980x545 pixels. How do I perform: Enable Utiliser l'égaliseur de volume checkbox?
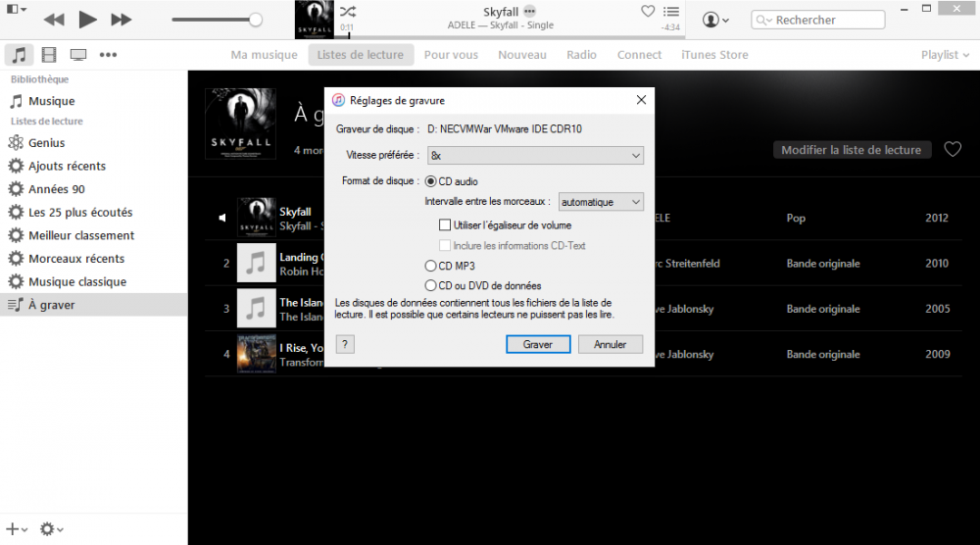tap(445, 225)
